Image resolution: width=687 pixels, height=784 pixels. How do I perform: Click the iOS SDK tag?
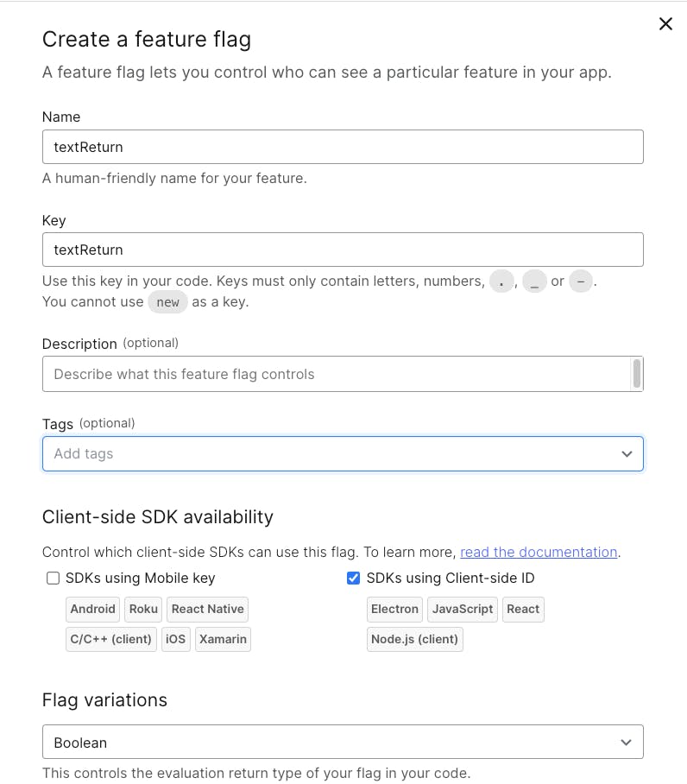point(175,639)
